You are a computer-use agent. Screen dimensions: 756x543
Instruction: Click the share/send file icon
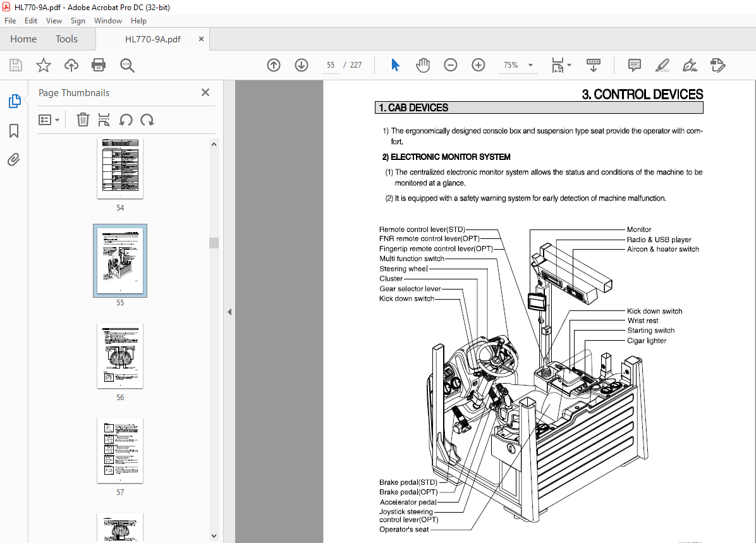(718, 65)
